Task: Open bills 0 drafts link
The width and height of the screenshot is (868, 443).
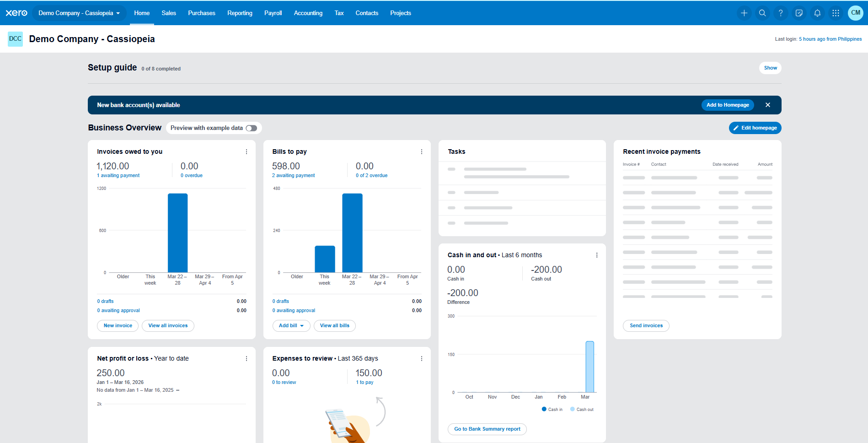Action: point(281,301)
